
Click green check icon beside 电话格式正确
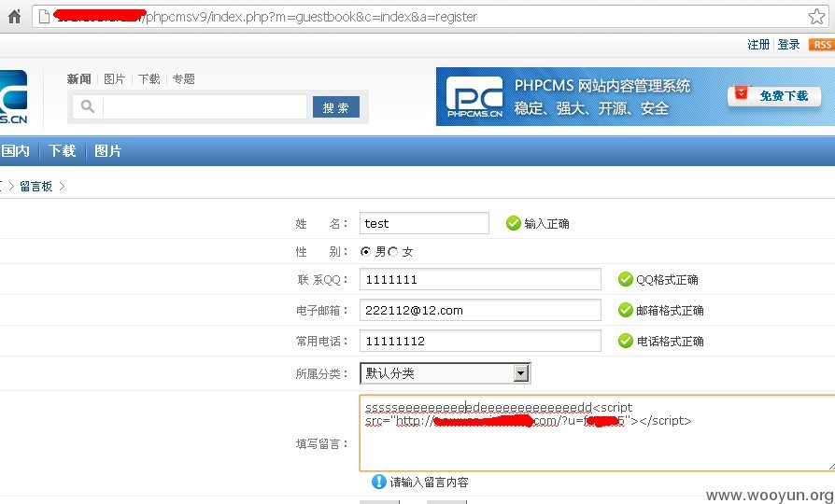[625, 341]
